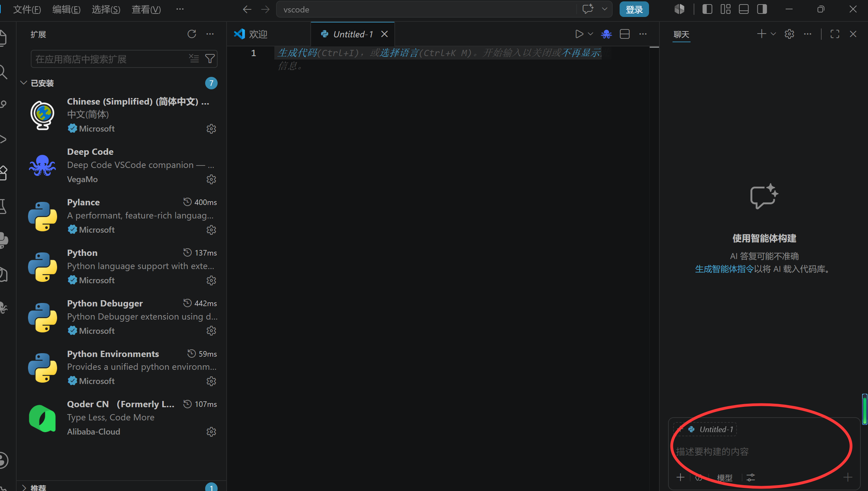This screenshot has width=868, height=491.
Task: Toggle the secondary sidebar visibility
Action: [762, 9]
